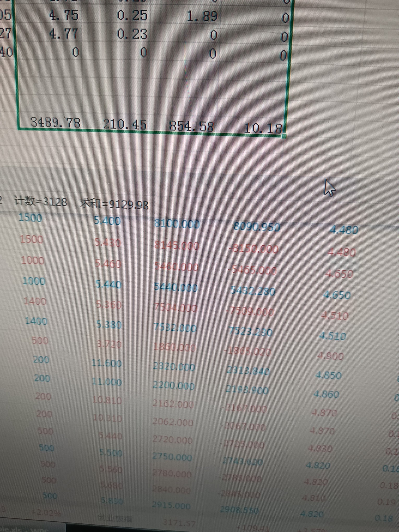399x532 pixels.
Task: Select the amount 2062.000
Action: coord(173,422)
